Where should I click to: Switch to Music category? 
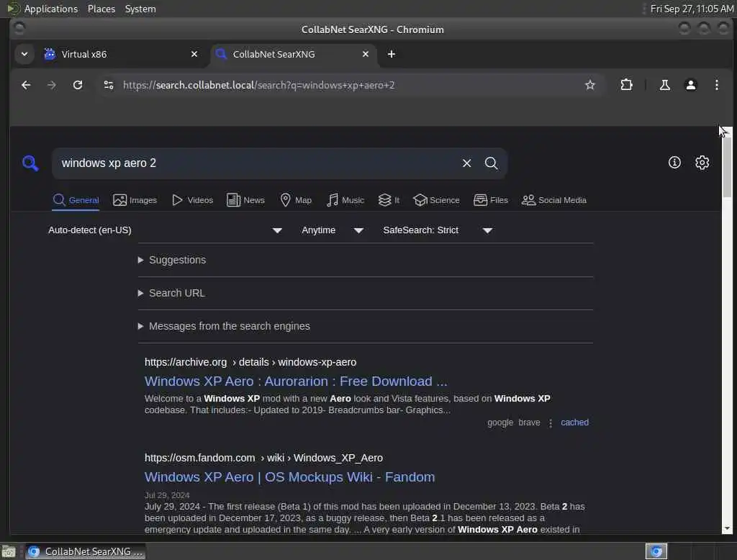(x=345, y=200)
